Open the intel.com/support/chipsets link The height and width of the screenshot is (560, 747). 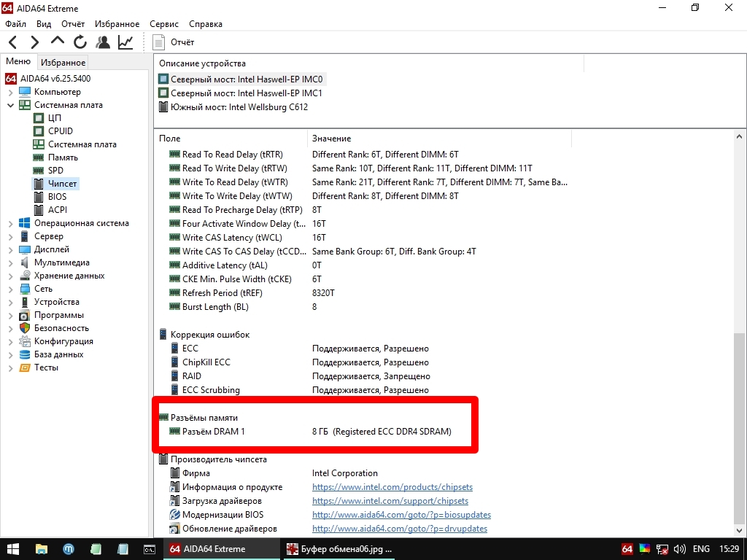(x=390, y=501)
